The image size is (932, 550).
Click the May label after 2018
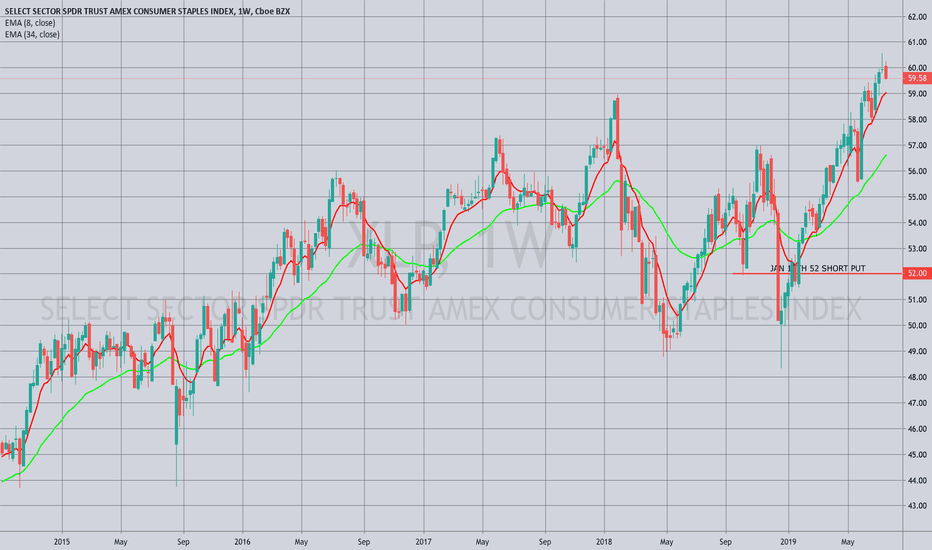click(x=667, y=542)
